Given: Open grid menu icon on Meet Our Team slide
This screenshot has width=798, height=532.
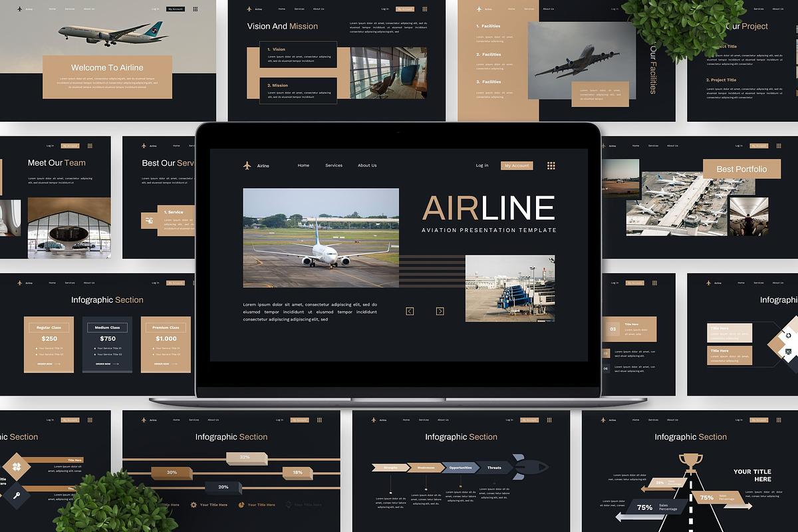Looking at the screenshot, I should (90, 146).
